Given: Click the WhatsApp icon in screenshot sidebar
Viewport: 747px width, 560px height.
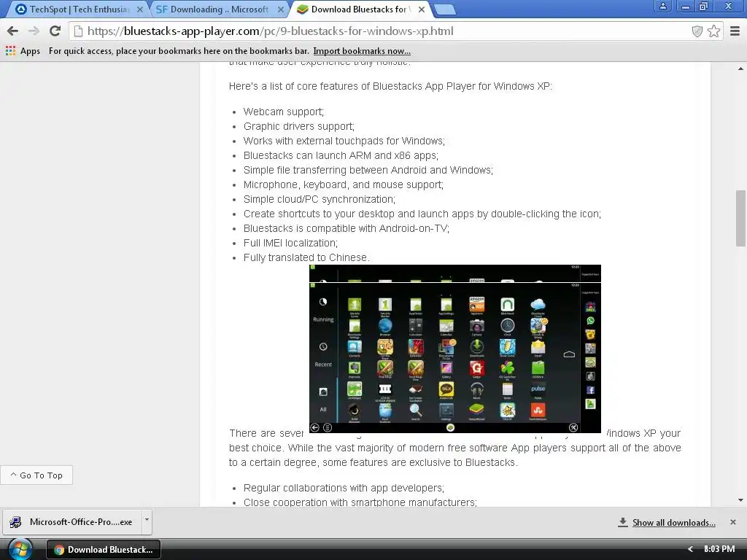Looking at the screenshot, I should tap(590, 321).
